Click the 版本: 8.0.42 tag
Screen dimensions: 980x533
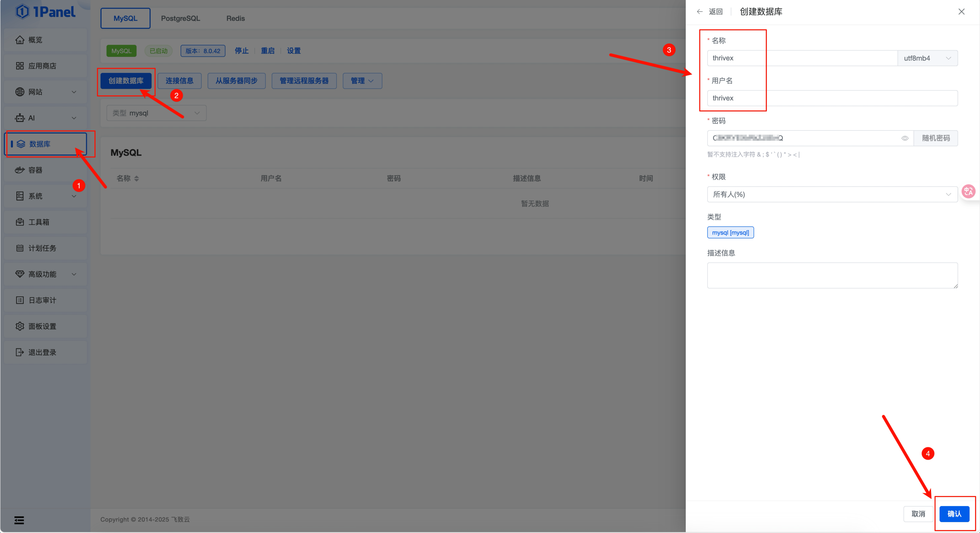(x=203, y=51)
